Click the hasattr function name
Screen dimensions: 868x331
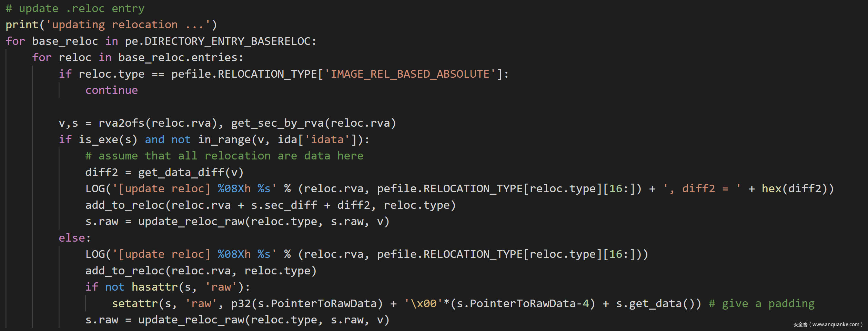tap(154, 287)
